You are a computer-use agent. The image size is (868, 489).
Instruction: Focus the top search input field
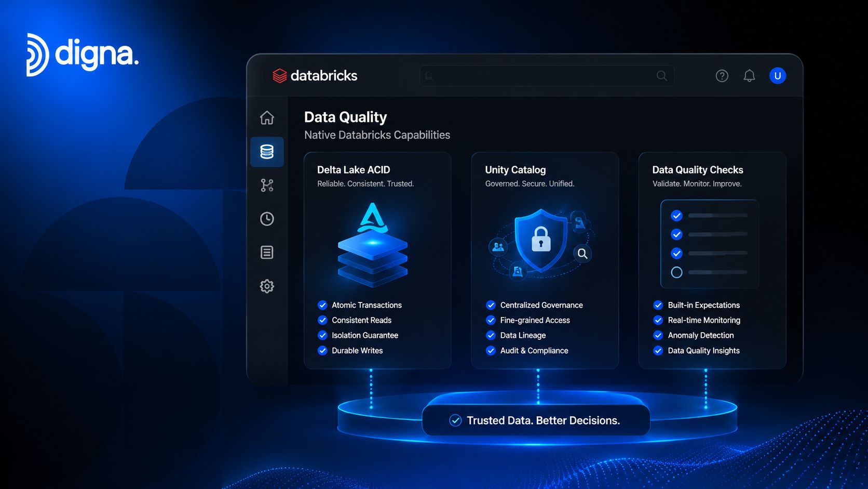547,76
